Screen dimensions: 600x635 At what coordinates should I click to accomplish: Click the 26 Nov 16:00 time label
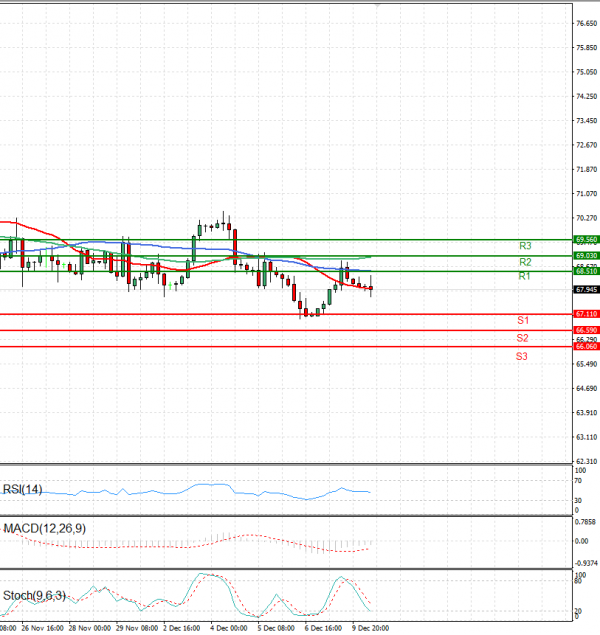click(x=43, y=628)
